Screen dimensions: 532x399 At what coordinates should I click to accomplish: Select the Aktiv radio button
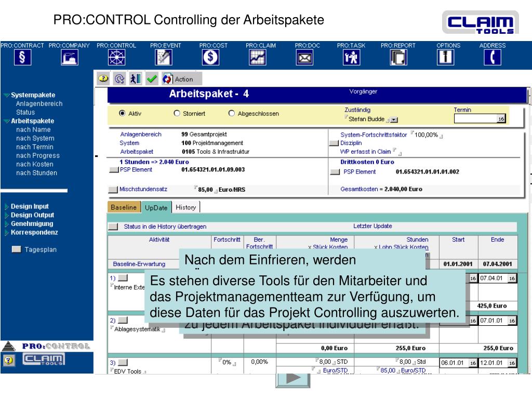click(122, 113)
